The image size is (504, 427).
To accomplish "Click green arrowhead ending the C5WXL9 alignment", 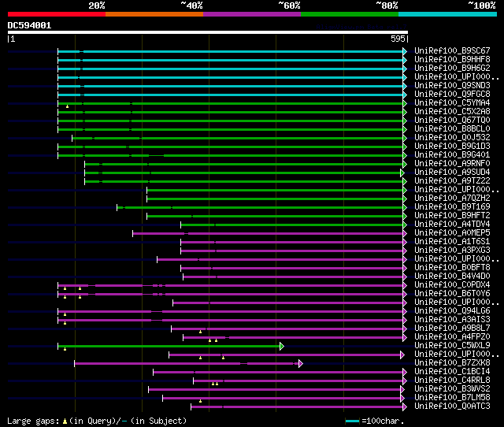I will tap(282, 347).
